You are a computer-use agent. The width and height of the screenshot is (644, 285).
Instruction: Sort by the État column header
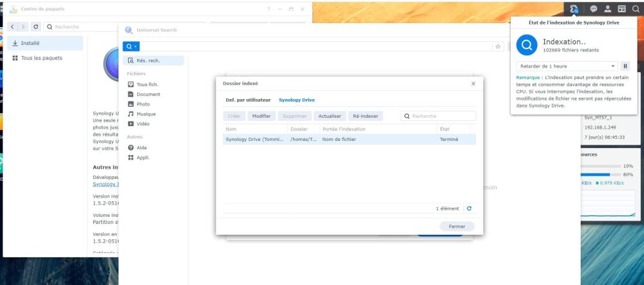click(453, 129)
